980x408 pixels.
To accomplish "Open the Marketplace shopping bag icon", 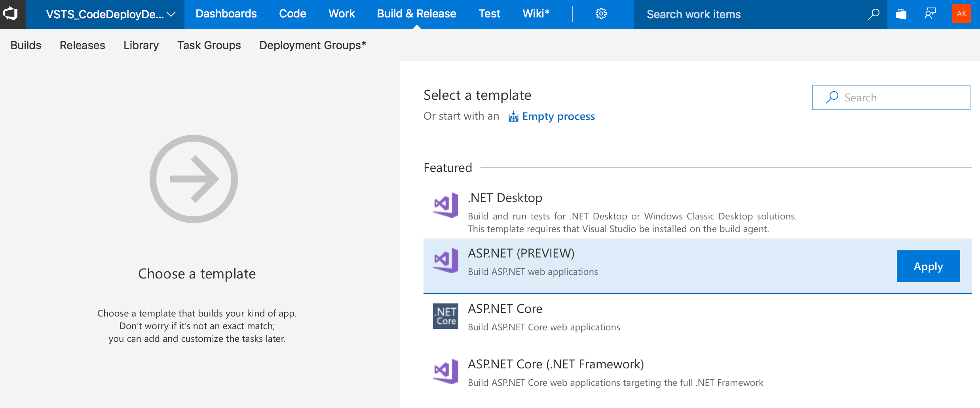I will click(x=901, y=14).
